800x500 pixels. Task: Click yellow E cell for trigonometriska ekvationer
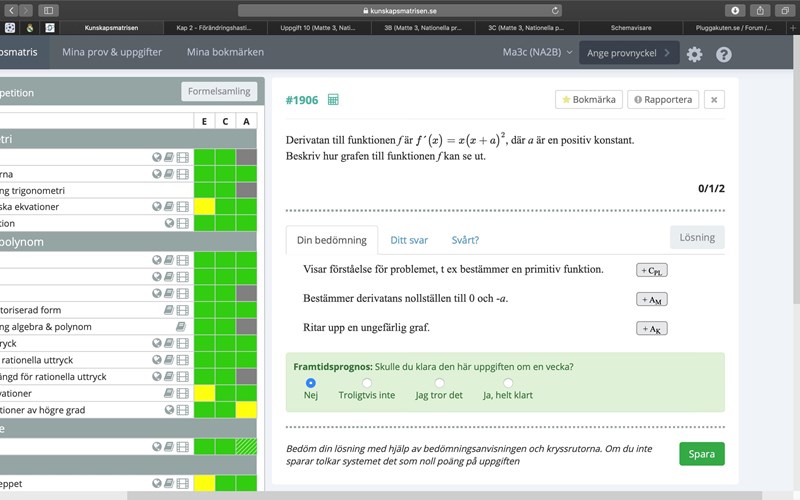coord(204,207)
